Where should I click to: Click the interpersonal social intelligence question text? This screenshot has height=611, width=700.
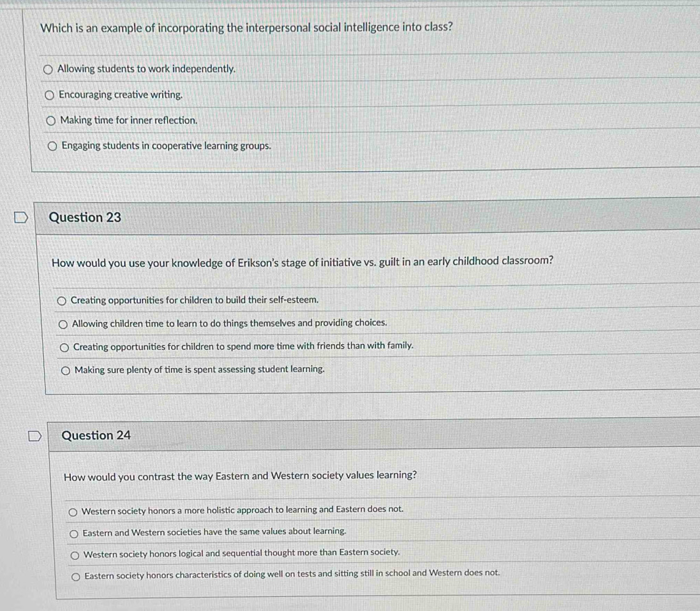tap(246, 27)
